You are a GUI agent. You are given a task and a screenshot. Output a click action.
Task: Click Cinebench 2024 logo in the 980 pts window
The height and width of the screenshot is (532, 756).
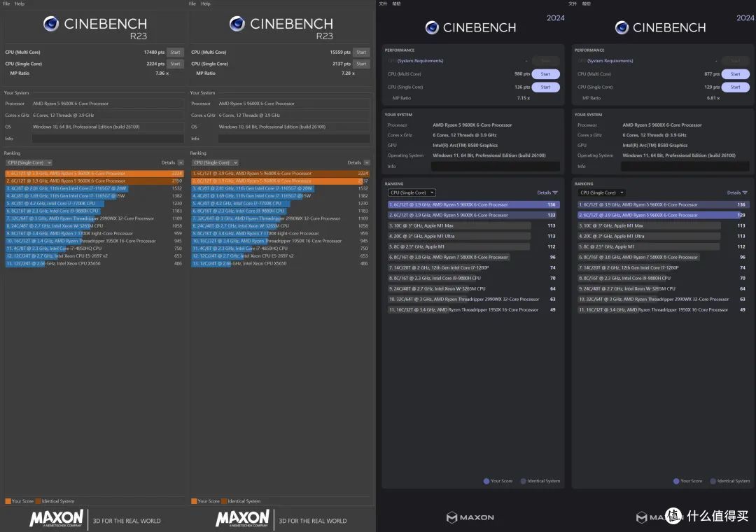(x=470, y=27)
